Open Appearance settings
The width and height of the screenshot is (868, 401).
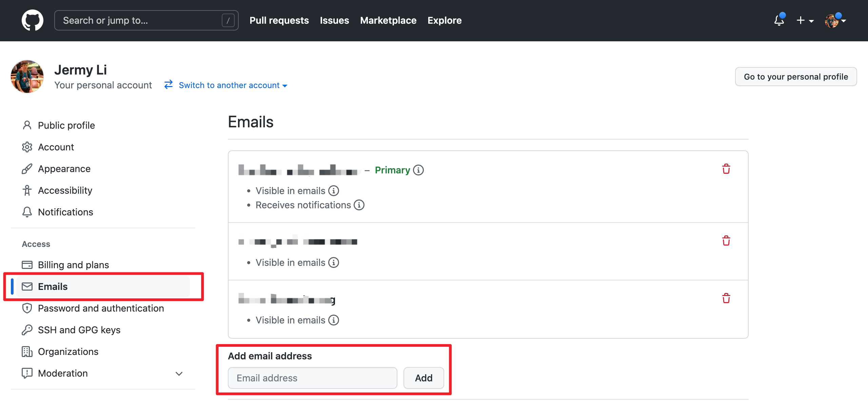point(64,169)
